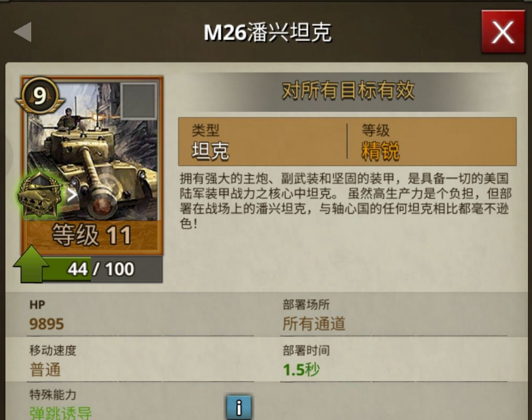The image size is (532, 420).
Task: Click the number 9 rank badge
Action: point(40,95)
